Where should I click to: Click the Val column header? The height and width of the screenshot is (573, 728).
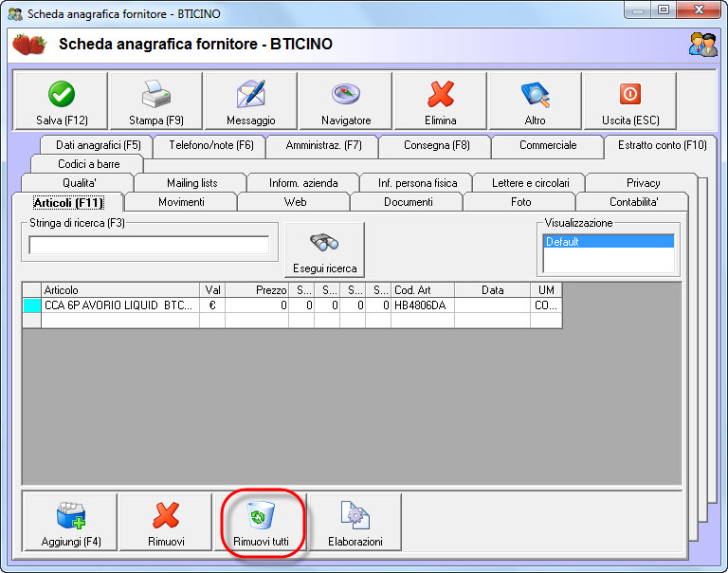pyautogui.click(x=212, y=290)
